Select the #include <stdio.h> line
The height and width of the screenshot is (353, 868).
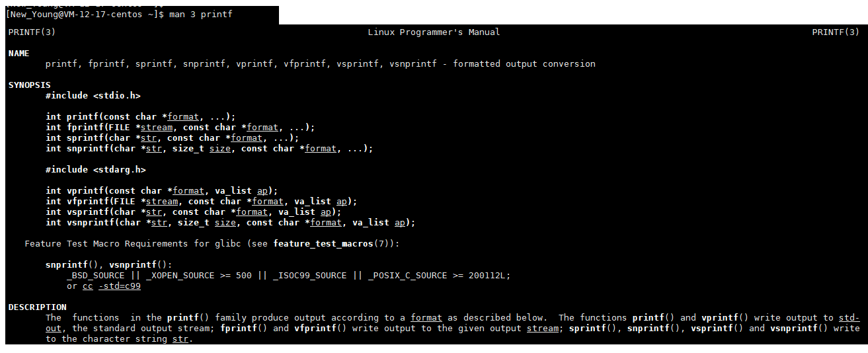point(93,96)
